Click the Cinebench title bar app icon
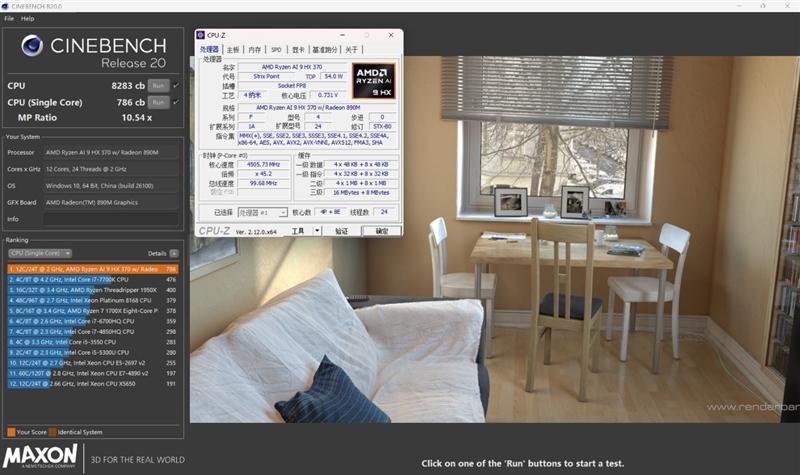 (x=6, y=6)
